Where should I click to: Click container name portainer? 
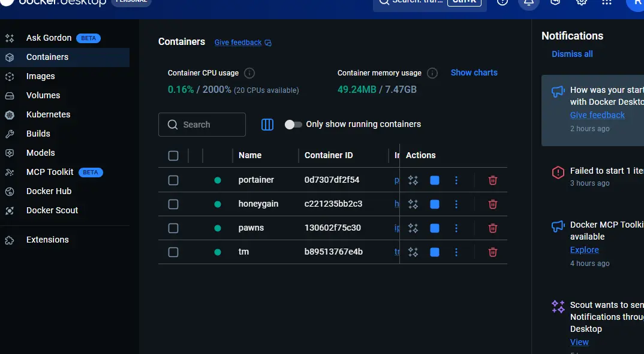256,180
